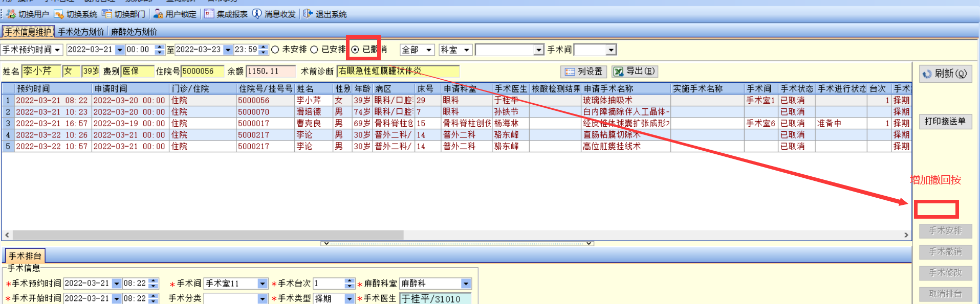980x304 pixels.
Task: Click the 余额 field 1150.11
Action: pos(271,71)
